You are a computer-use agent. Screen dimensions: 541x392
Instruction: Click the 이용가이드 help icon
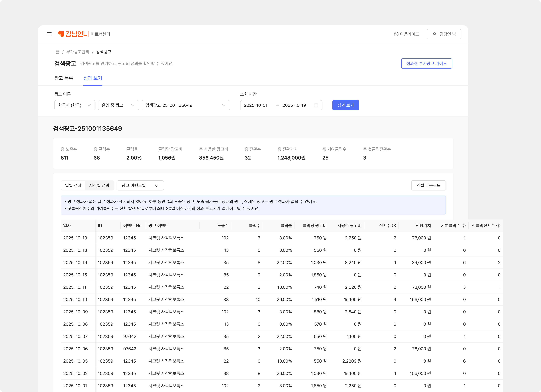[x=396, y=34]
